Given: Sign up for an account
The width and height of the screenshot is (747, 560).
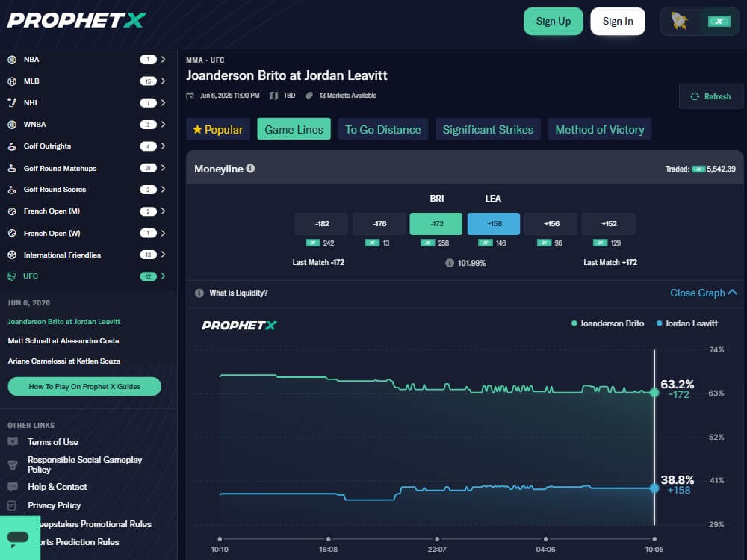Looking at the screenshot, I should click(553, 22).
